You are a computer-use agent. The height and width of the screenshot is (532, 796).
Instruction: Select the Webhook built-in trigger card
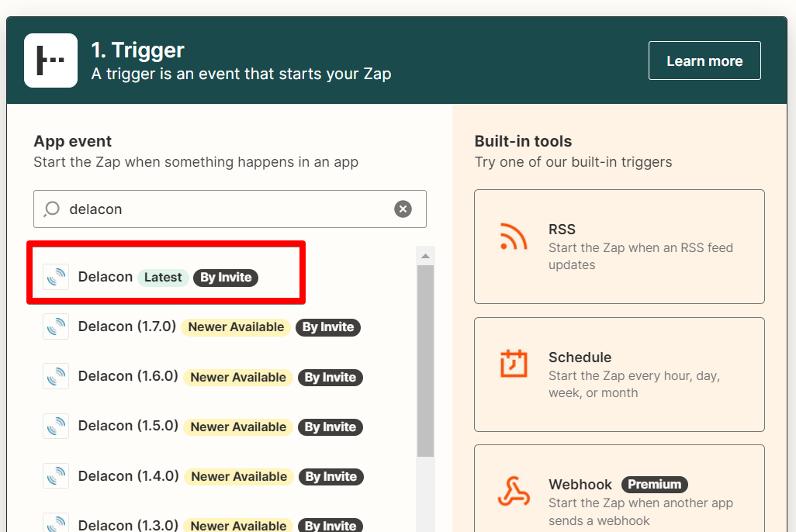[x=619, y=489]
